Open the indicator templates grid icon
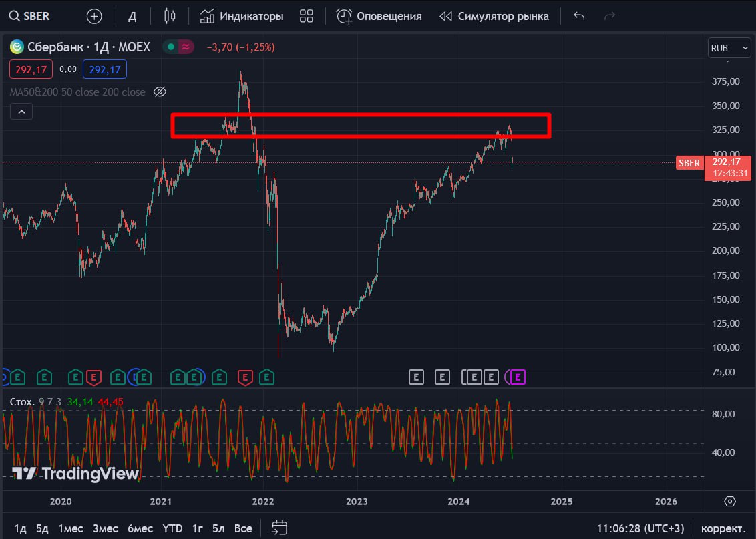 point(306,17)
